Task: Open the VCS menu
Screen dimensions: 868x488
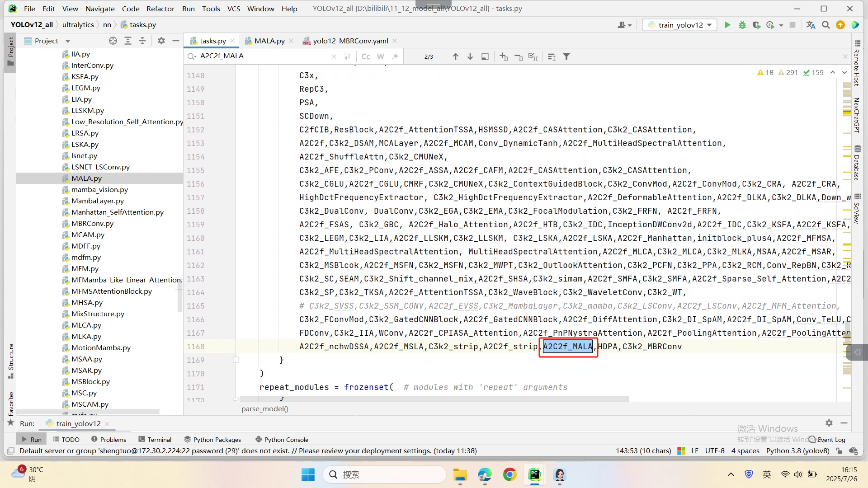Action: 234,9
